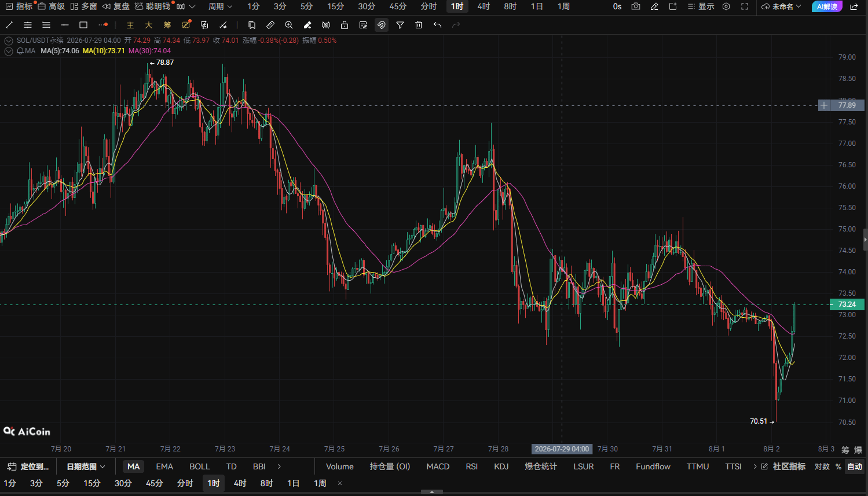Select the EMA main indicator tab
This screenshot has width=868, height=496.
click(x=164, y=466)
